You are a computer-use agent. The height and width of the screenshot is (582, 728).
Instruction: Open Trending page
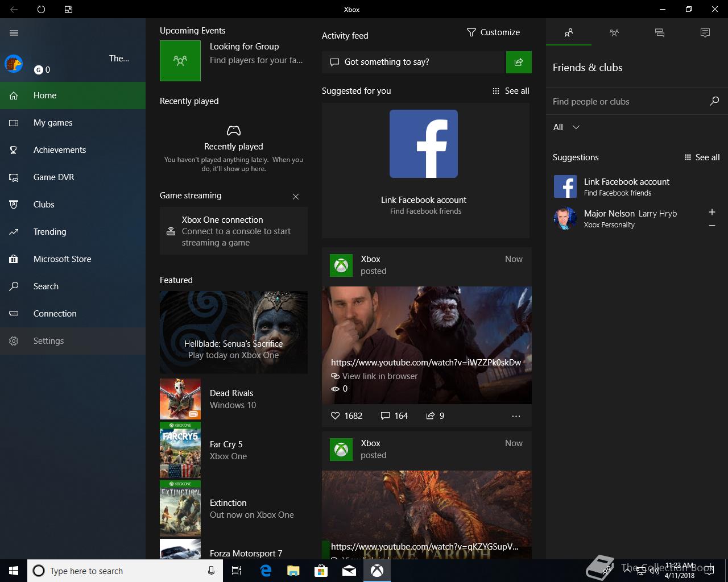73,232
